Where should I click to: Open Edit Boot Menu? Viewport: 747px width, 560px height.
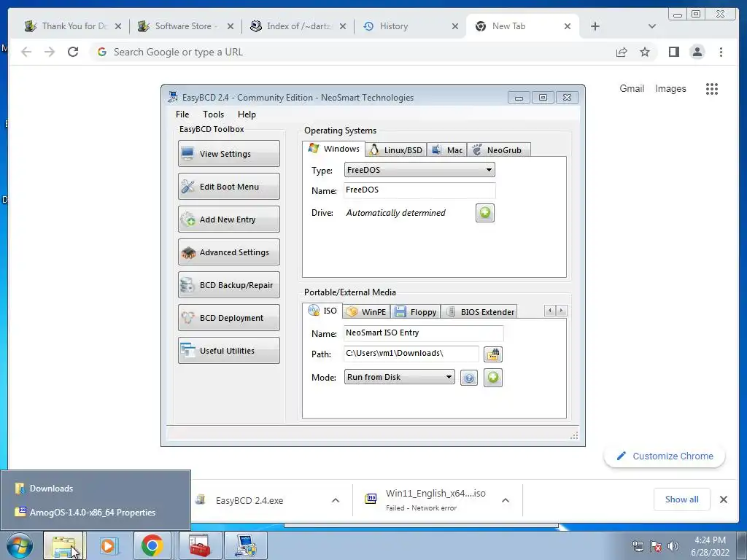point(228,186)
